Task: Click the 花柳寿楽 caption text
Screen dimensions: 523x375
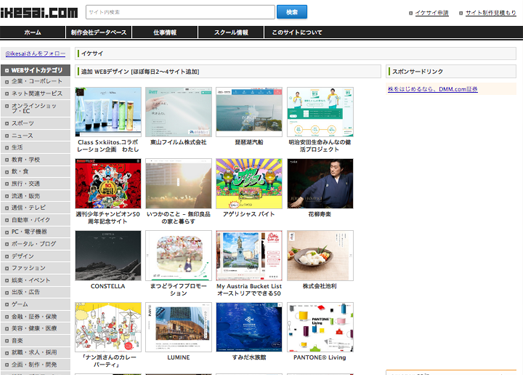Action: tap(320, 214)
